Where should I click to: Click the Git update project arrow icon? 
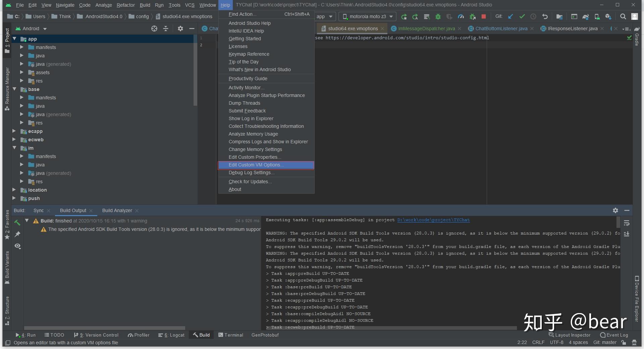[511, 16]
